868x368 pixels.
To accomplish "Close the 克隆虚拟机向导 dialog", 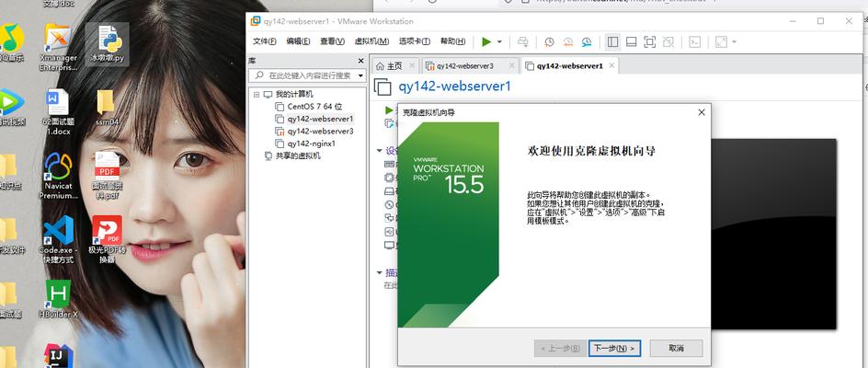I will tap(702, 112).
